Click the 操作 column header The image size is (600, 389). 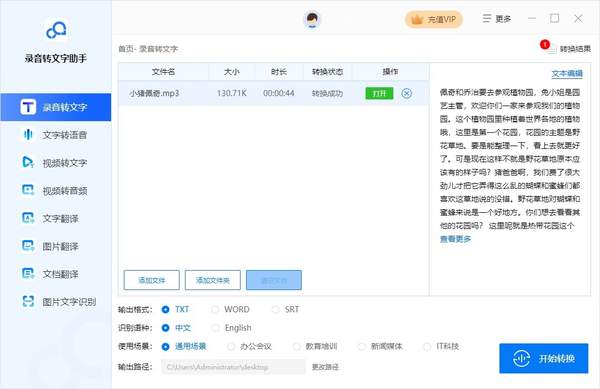tap(390, 72)
